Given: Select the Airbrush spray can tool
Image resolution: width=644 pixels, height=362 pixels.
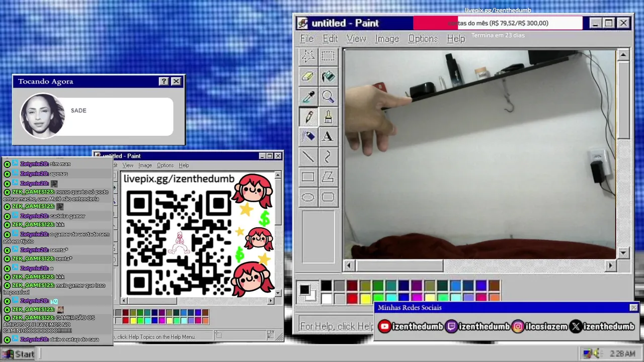Looking at the screenshot, I should (x=308, y=136).
